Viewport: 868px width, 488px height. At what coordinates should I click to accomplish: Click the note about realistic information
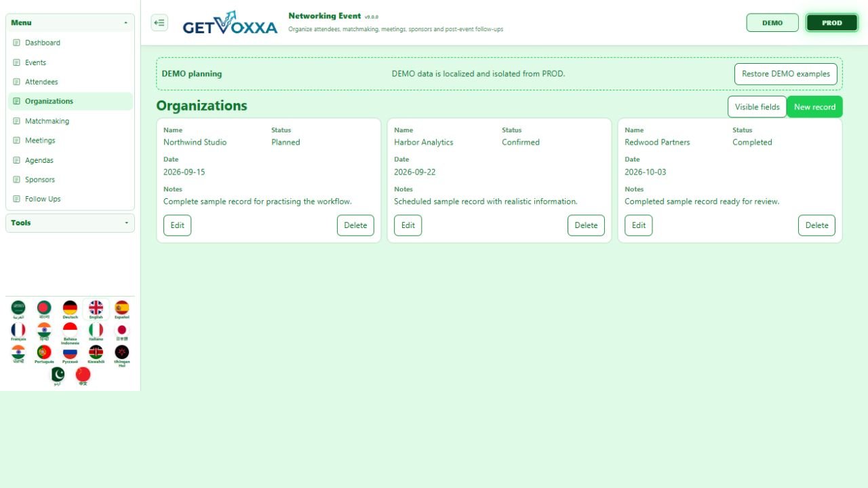point(486,202)
